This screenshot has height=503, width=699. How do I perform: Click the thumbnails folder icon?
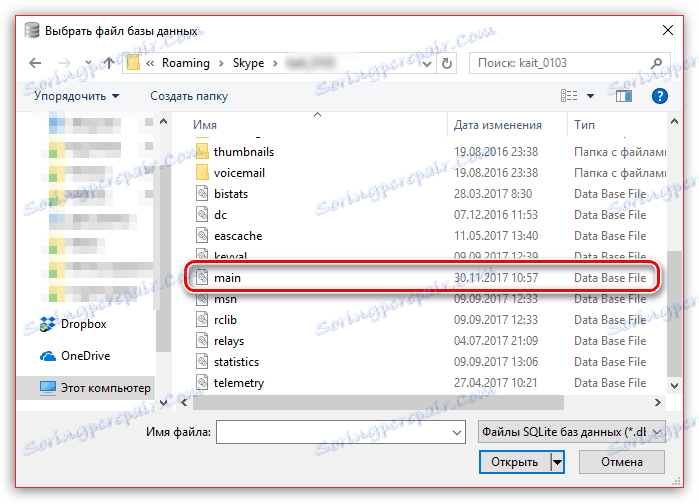click(202, 152)
